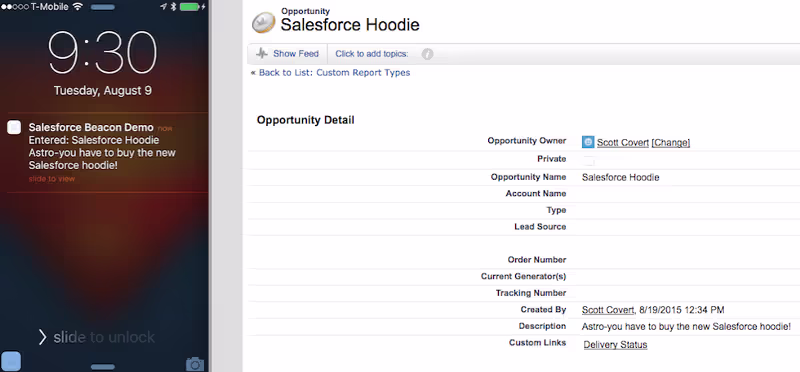Open Scott Covert in the Created By row

pyautogui.click(x=608, y=310)
